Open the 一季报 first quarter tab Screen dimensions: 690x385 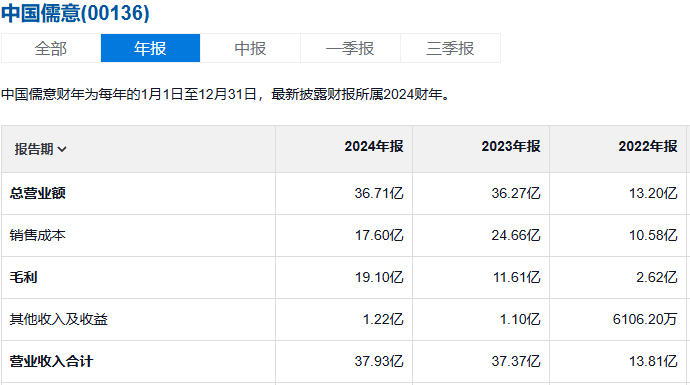[350, 48]
